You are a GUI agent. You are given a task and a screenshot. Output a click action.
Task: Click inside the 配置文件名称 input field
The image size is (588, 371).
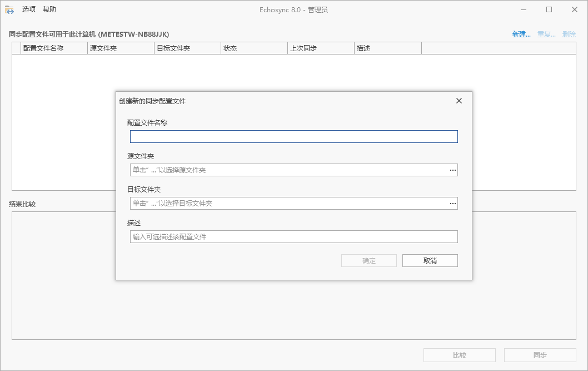tap(293, 136)
